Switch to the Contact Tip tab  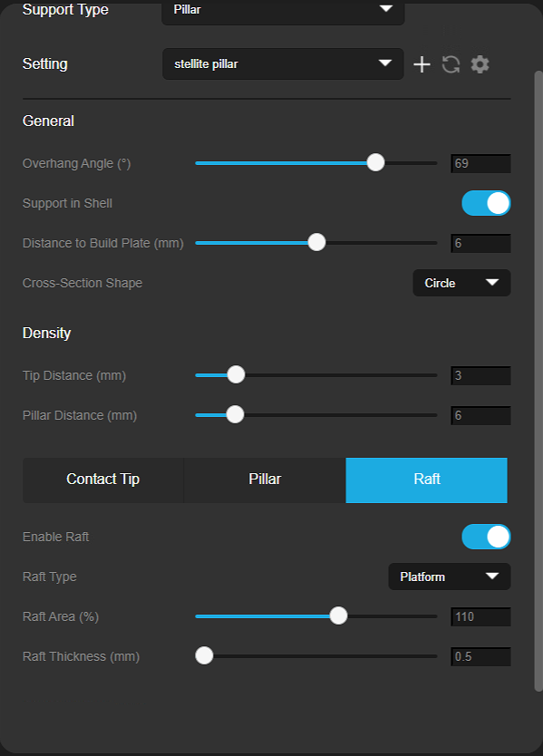[103, 480]
